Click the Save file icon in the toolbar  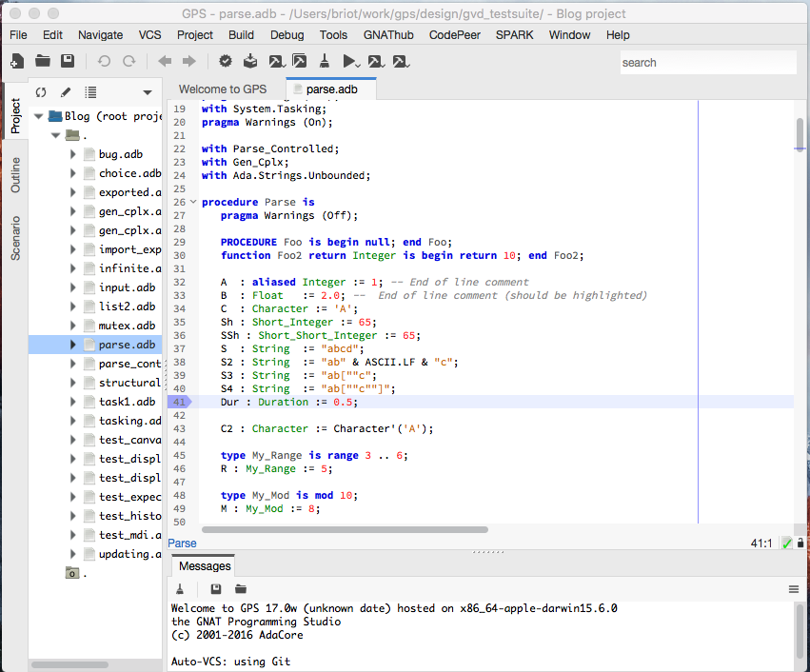pyautogui.click(x=68, y=60)
